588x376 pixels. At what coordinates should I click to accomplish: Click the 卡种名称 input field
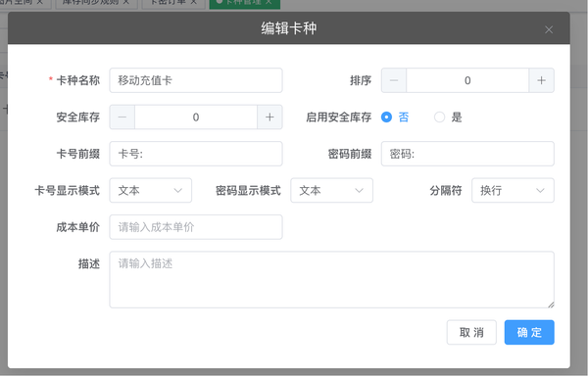point(196,80)
